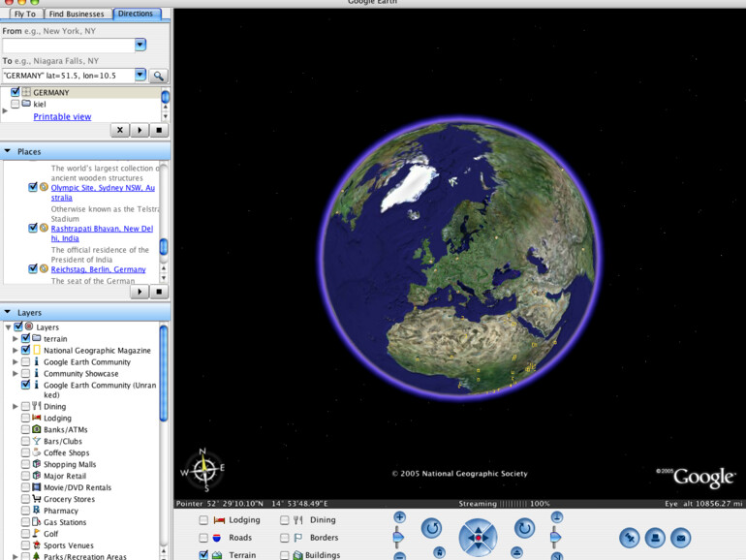Click the email envelope button
This screenshot has height=560, width=746.
681,538
